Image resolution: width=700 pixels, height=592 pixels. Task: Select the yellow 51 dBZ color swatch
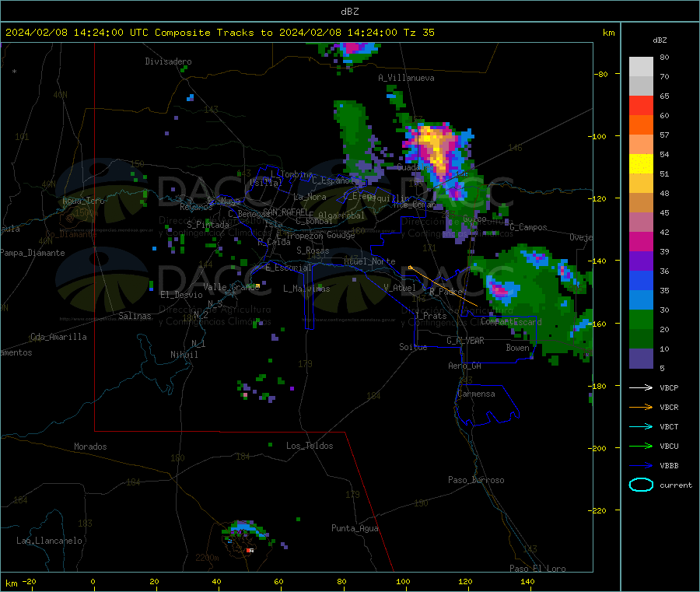coord(641,164)
